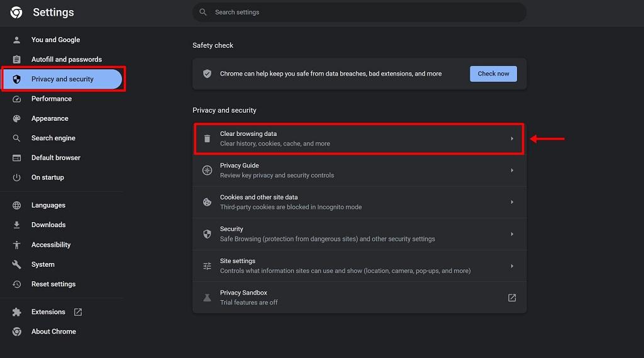Click the power icon for On startup

click(x=16, y=177)
